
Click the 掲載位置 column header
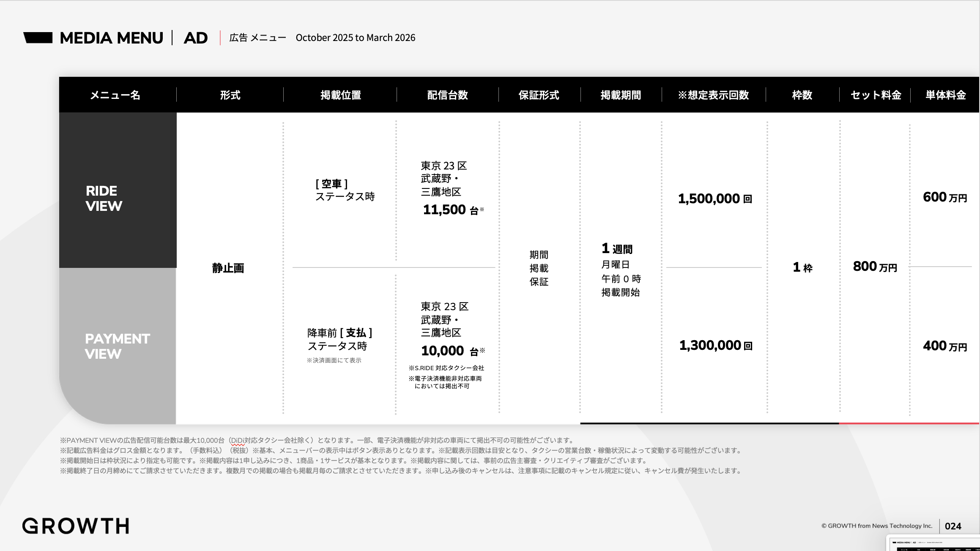[340, 95]
